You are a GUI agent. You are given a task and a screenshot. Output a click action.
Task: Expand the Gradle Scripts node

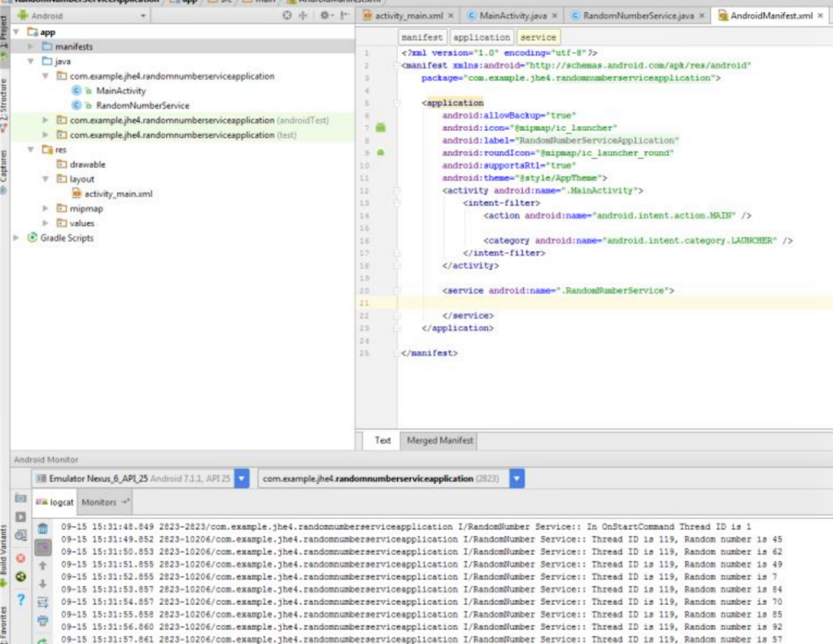click(15, 238)
